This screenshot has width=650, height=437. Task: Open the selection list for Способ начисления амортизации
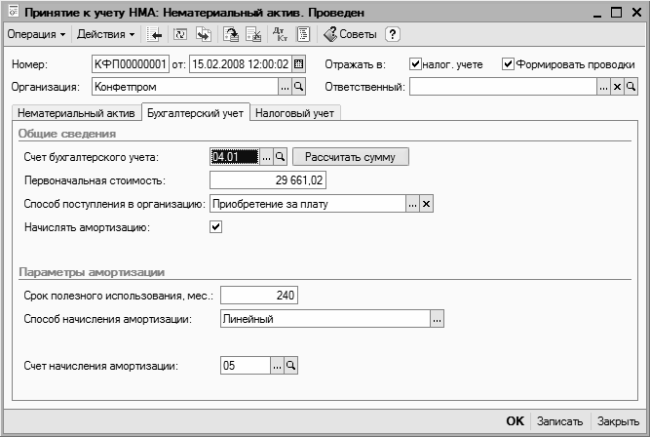[x=435, y=319]
